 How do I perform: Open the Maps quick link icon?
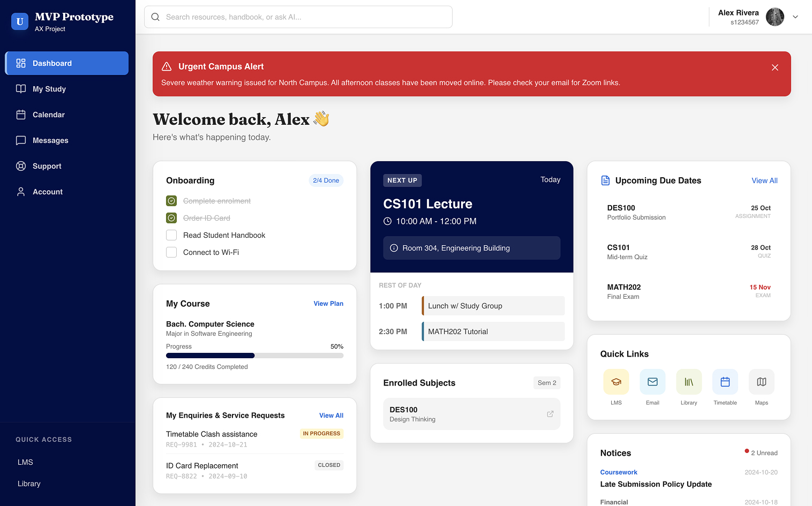click(762, 382)
